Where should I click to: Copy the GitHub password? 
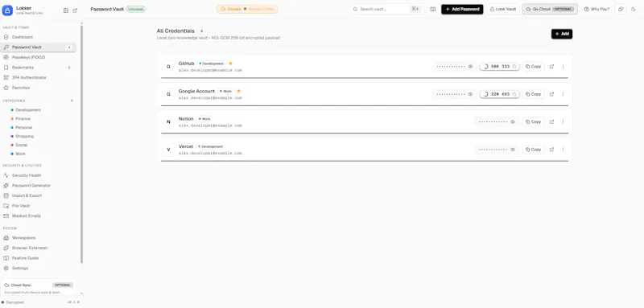coord(534,67)
